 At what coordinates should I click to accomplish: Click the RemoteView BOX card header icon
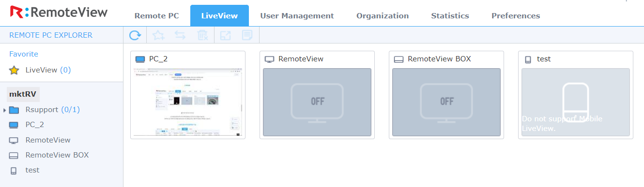(x=399, y=59)
